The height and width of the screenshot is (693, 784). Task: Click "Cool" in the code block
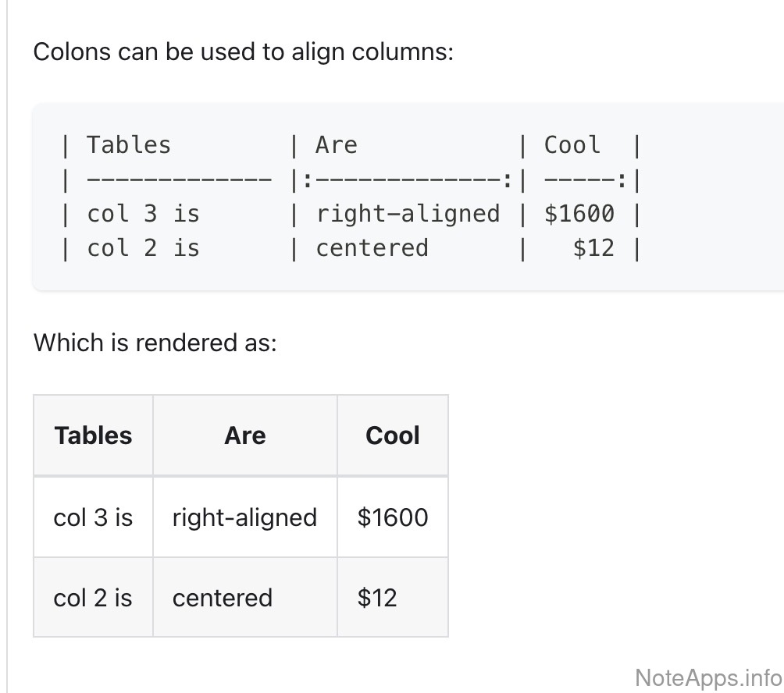click(572, 145)
